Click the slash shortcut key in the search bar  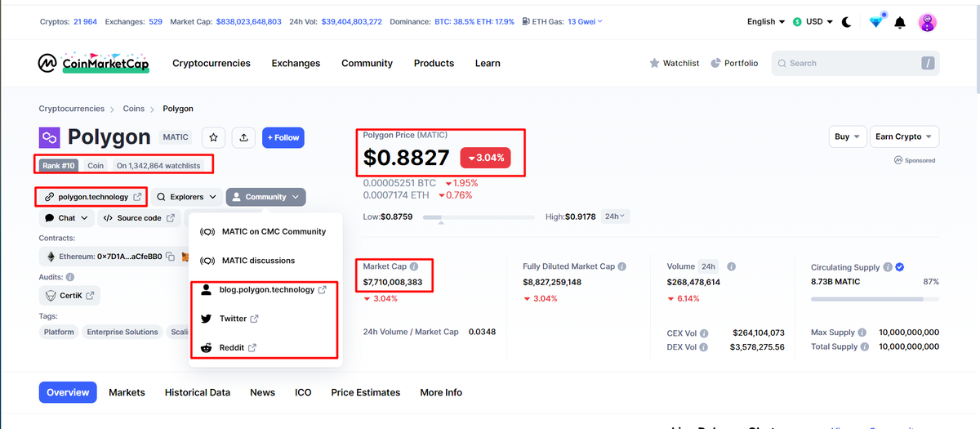[x=928, y=63]
